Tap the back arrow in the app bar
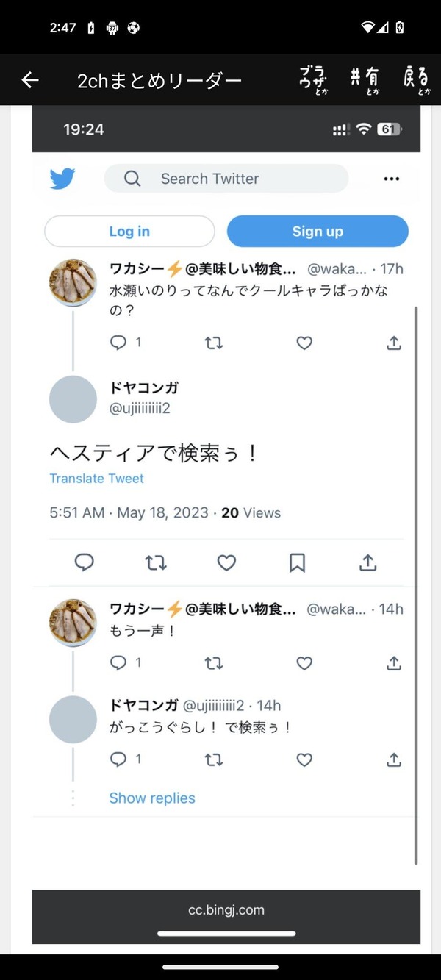This screenshot has height=980, width=441. coord(30,79)
